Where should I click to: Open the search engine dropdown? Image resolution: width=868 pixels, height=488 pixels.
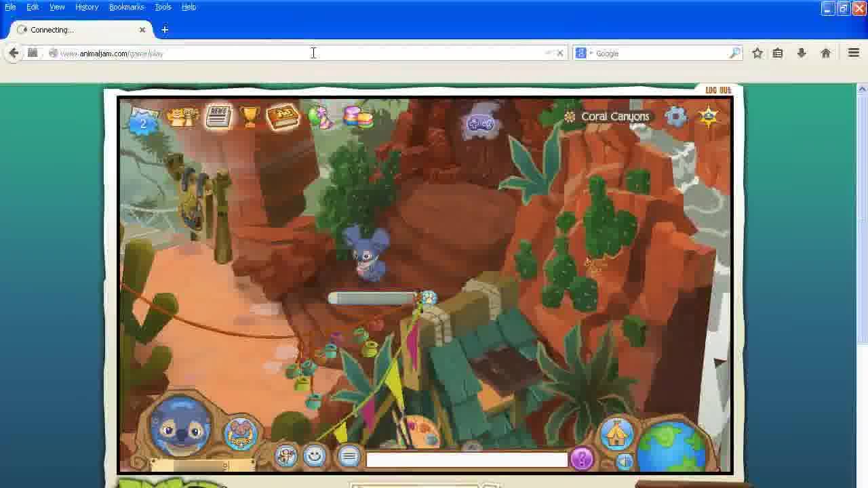pos(584,54)
